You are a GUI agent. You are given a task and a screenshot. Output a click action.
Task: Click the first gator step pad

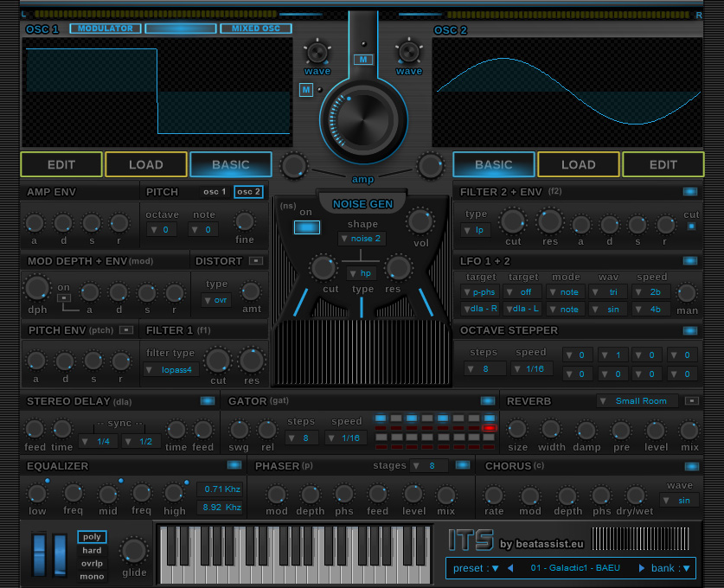coord(381,419)
